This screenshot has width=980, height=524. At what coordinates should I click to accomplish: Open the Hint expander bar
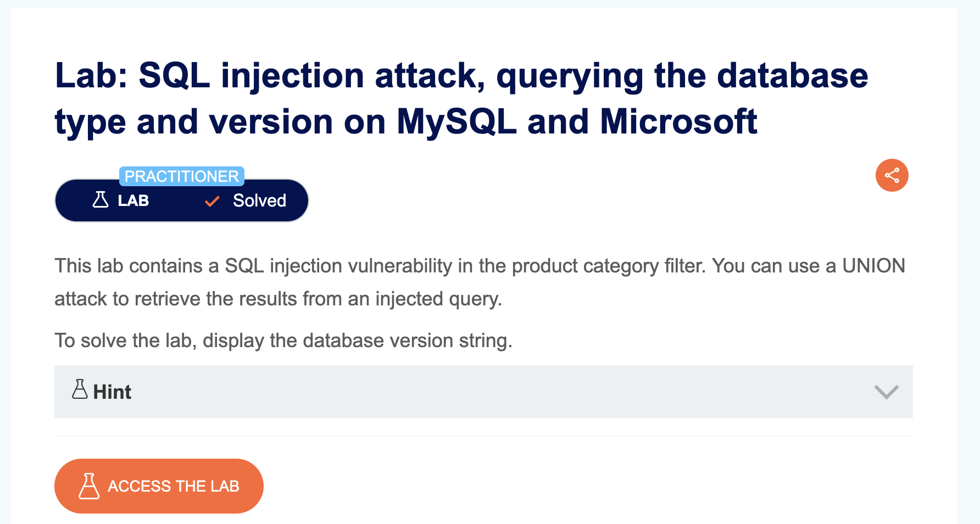tap(483, 392)
